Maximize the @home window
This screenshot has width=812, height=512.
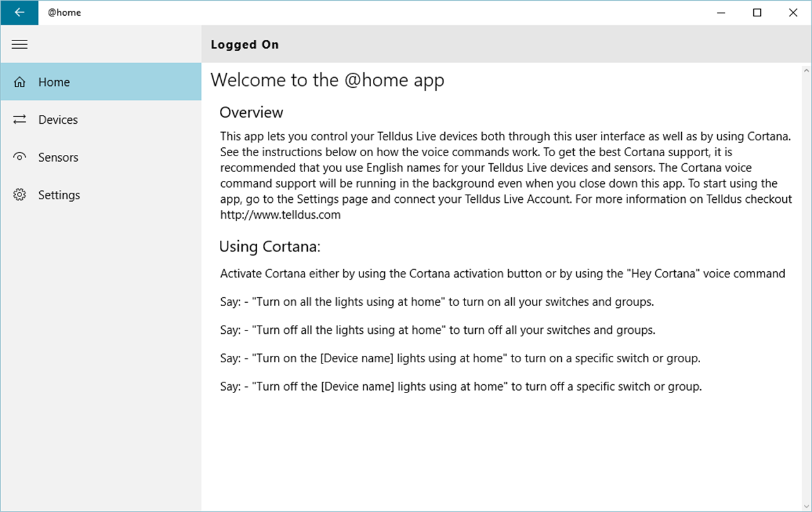point(757,13)
